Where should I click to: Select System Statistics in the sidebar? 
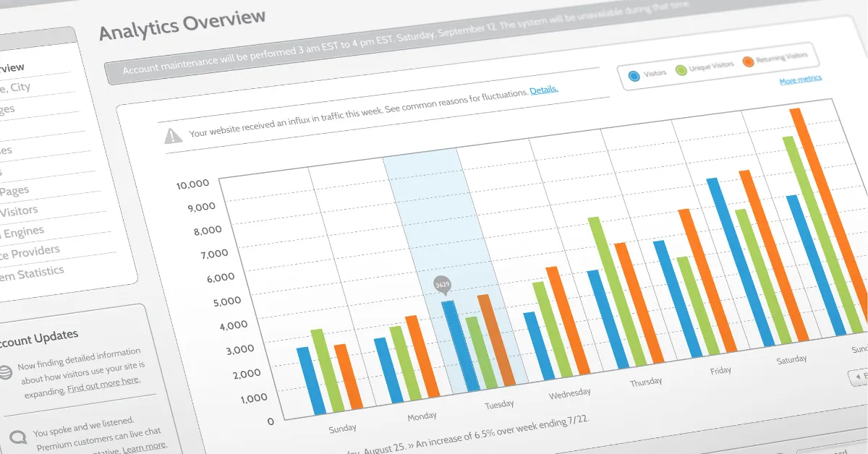pos(33,270)
